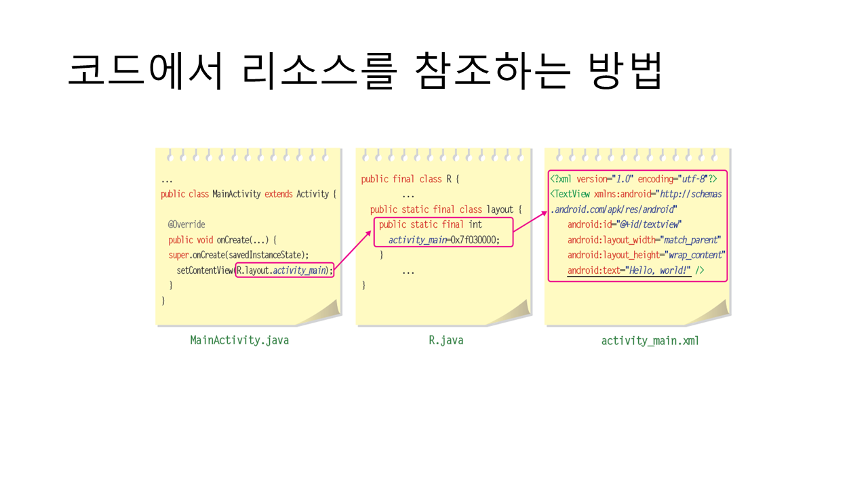Select the public final class R line
Viewport: 868px width, 488px height.
(410, 179)
